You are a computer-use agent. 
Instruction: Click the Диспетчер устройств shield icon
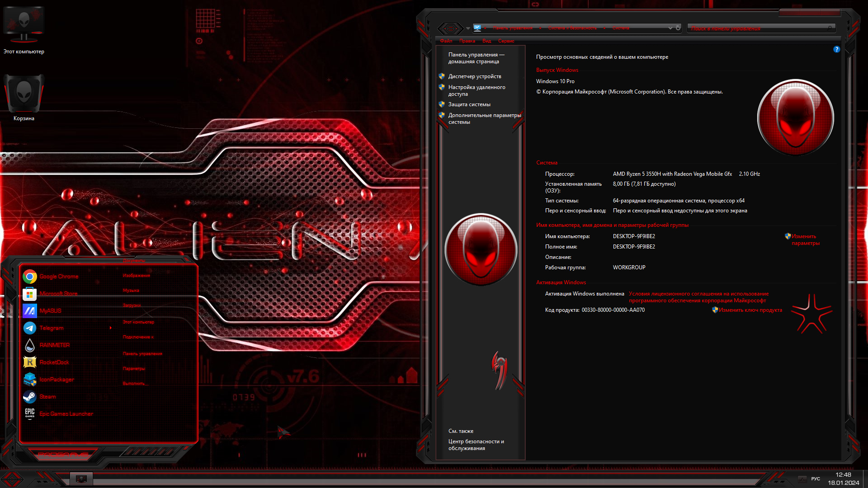442,76
